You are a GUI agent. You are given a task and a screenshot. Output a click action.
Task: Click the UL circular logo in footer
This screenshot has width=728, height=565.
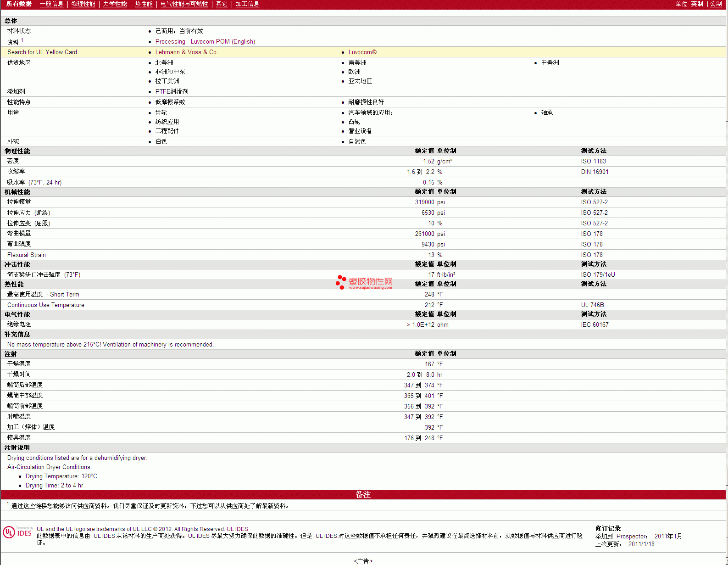(9, 532)
